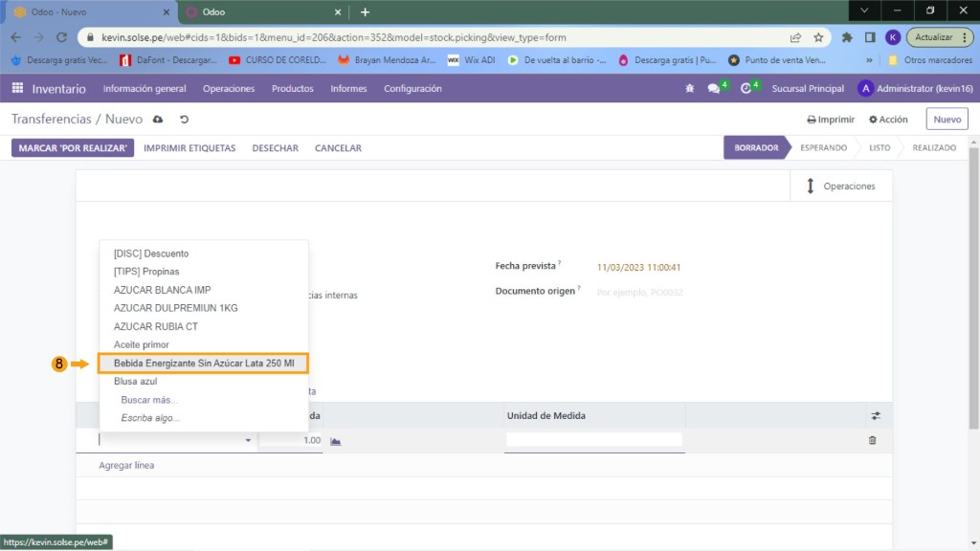
Task: Click the Imprimir button
Action: point(831,120)
